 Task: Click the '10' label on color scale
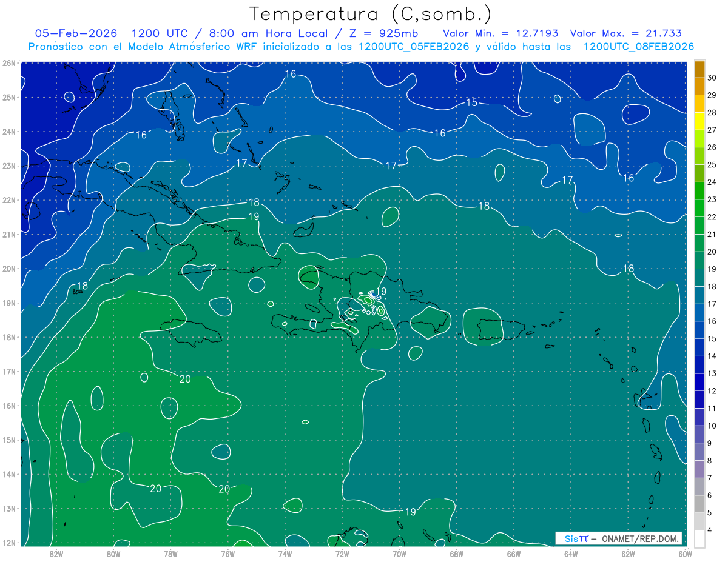coord(712,426)
